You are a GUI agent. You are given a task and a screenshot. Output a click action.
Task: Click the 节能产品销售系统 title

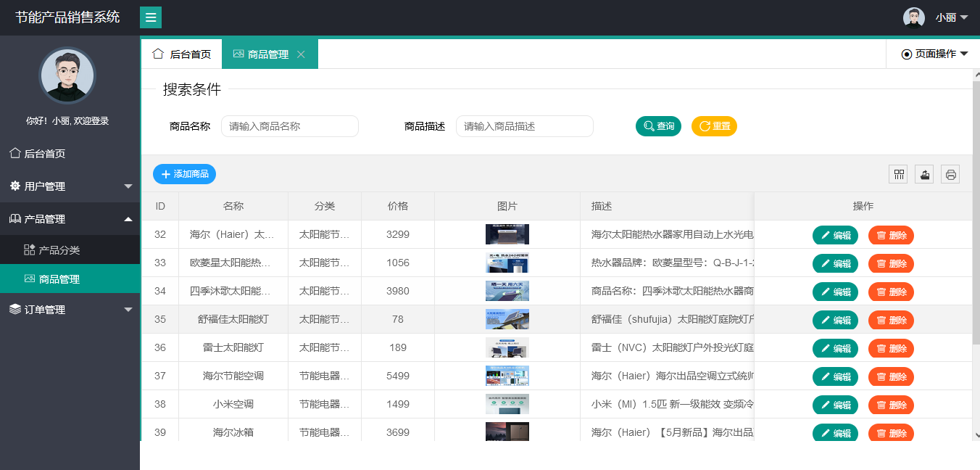[x=67, y=17]
